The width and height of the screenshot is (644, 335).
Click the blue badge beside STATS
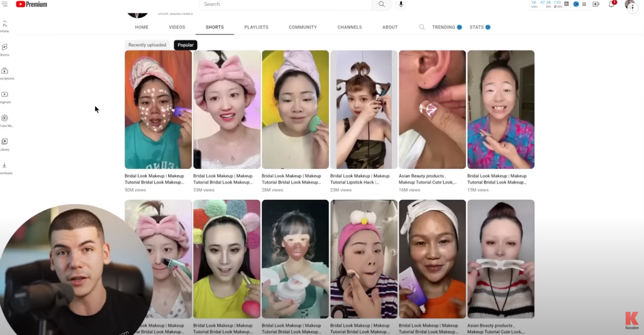click(488, 27)
